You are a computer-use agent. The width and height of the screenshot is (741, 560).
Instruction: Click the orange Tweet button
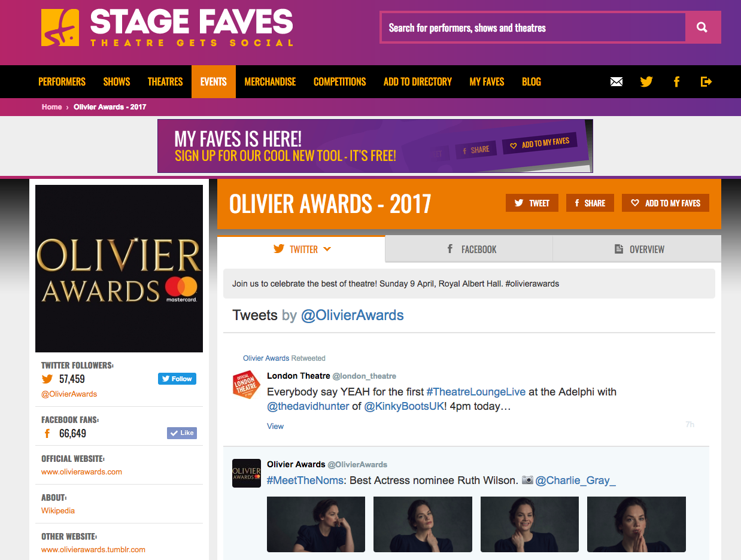[x=532, y=203]
